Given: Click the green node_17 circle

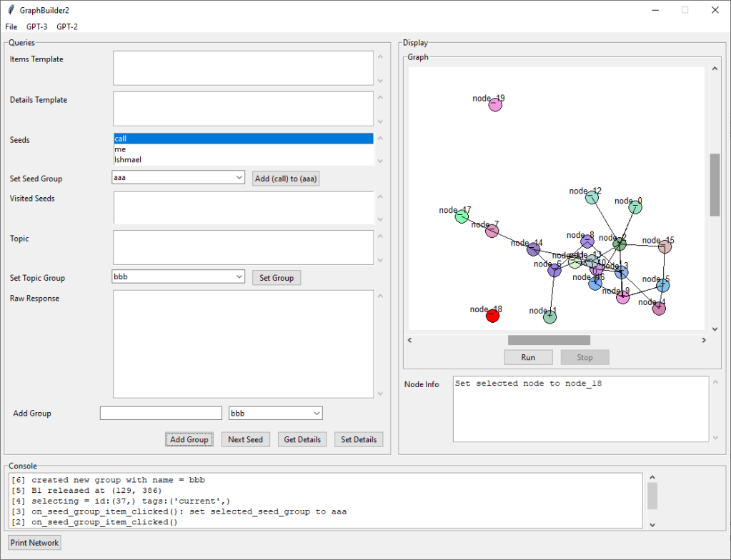Looking at the screenshot, I should click(x=462, y=216).
